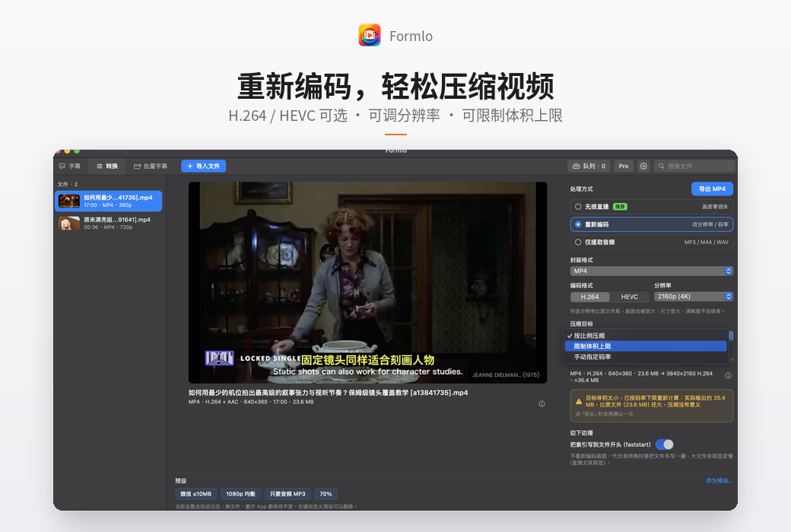Click the 压缩目标 section label
The image size is (791, 532).
(x=581, y=324)
